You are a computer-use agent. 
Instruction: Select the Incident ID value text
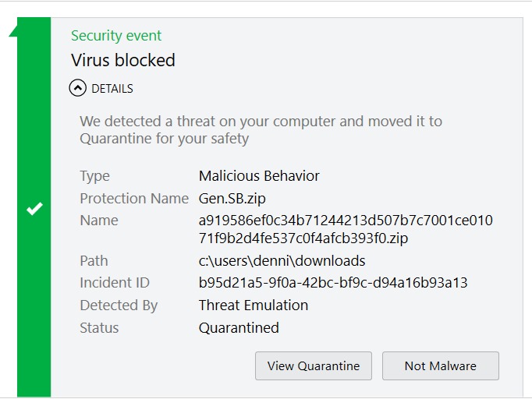coord(333,283)
